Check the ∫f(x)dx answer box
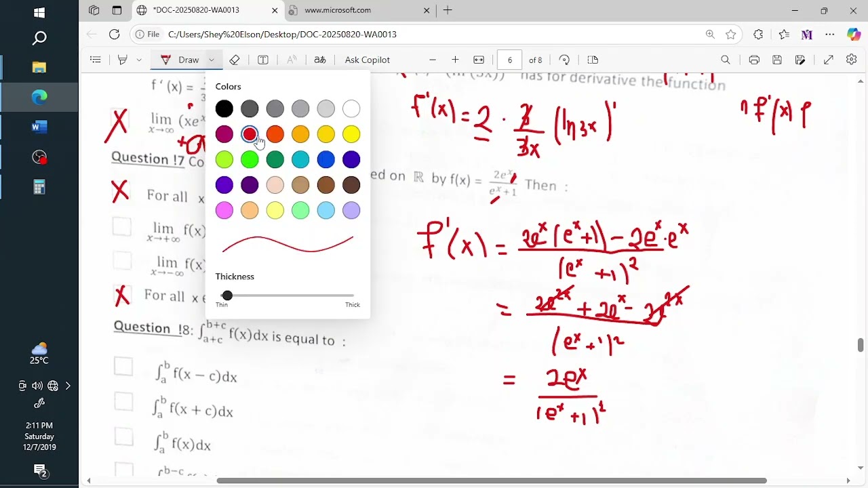 point(123,436)
